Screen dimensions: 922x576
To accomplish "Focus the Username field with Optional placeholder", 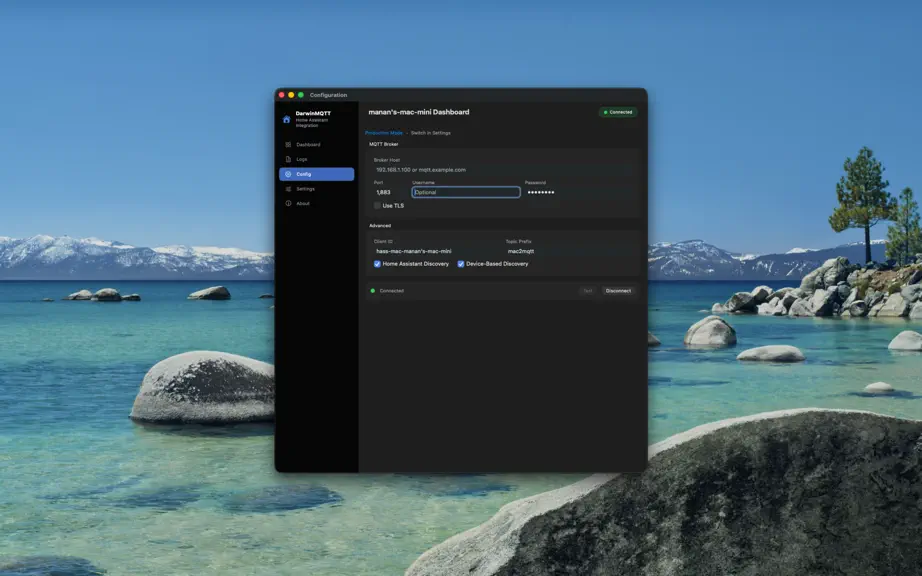I will 466,192.
